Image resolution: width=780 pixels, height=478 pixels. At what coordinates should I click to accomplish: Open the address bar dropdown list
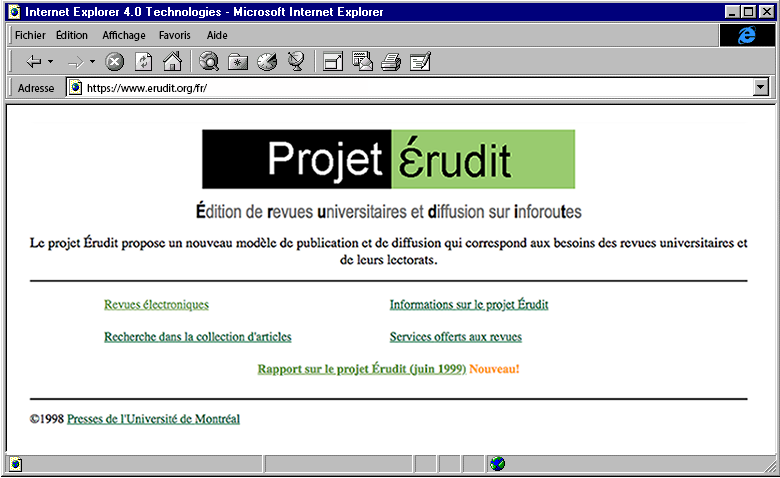click(x=760, y=88)
